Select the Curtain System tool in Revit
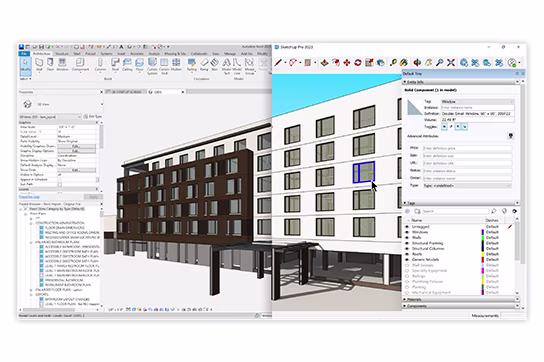The image size is (544, 362). 152,66
